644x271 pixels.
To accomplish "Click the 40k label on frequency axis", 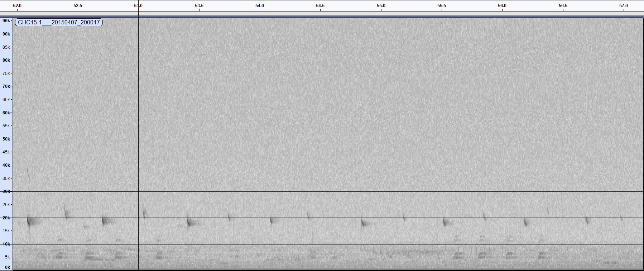I will [6, 165].
